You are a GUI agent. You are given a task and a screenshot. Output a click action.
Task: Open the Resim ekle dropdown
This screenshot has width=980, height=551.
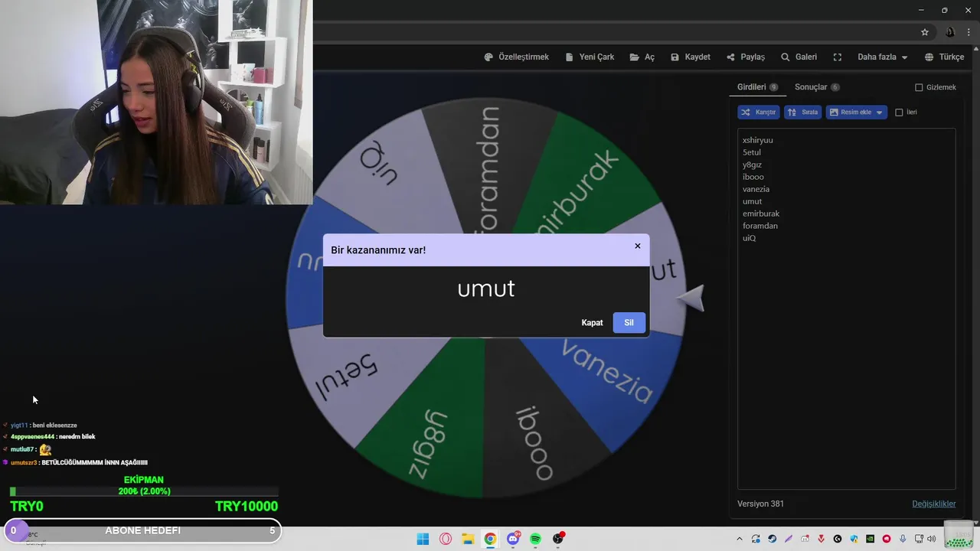(x=857, y=112)
